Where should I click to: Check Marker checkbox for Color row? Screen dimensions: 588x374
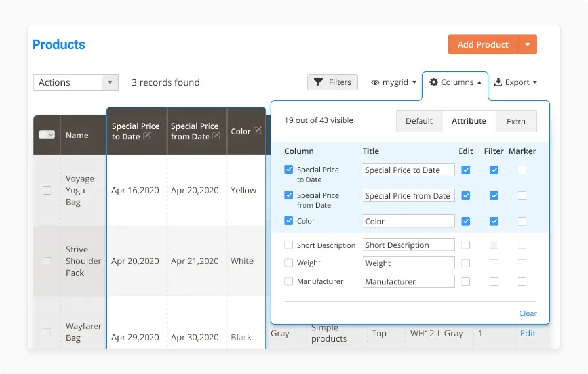[522, 221]
